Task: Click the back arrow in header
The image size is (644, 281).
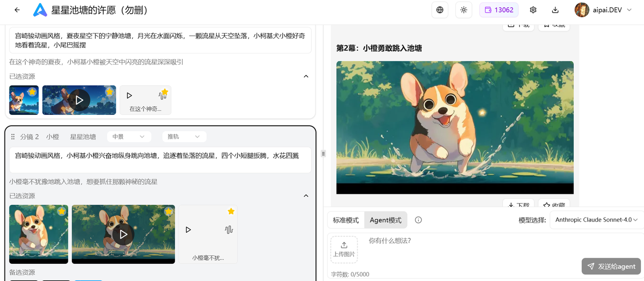Action: tap(18, 10)
